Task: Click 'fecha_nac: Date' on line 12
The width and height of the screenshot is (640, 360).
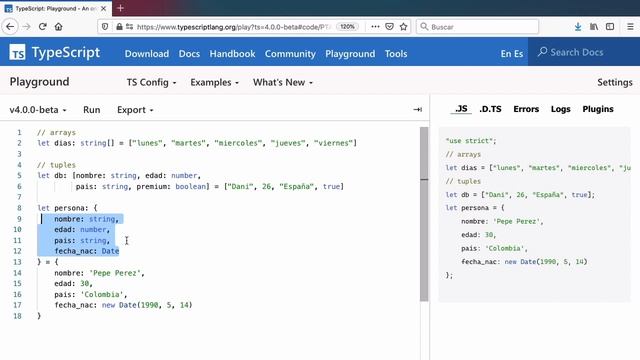Action: (87, 251)
